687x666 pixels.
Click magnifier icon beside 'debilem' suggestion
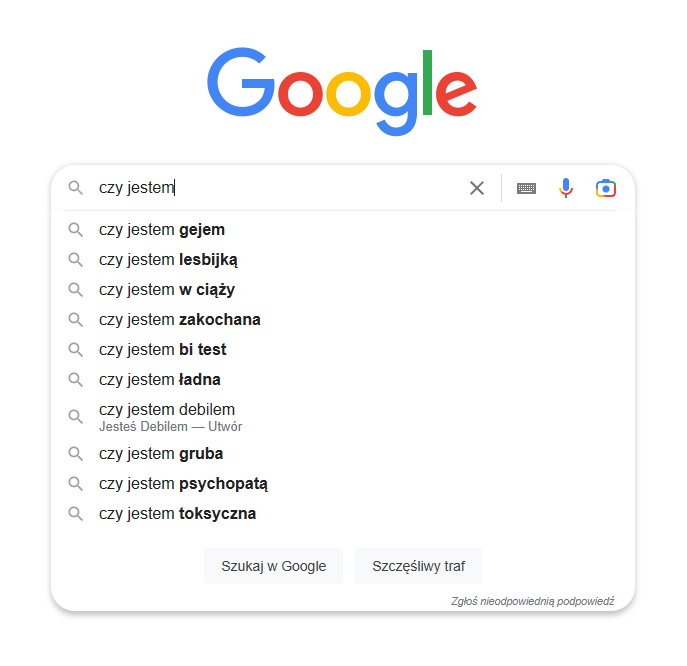76,416
